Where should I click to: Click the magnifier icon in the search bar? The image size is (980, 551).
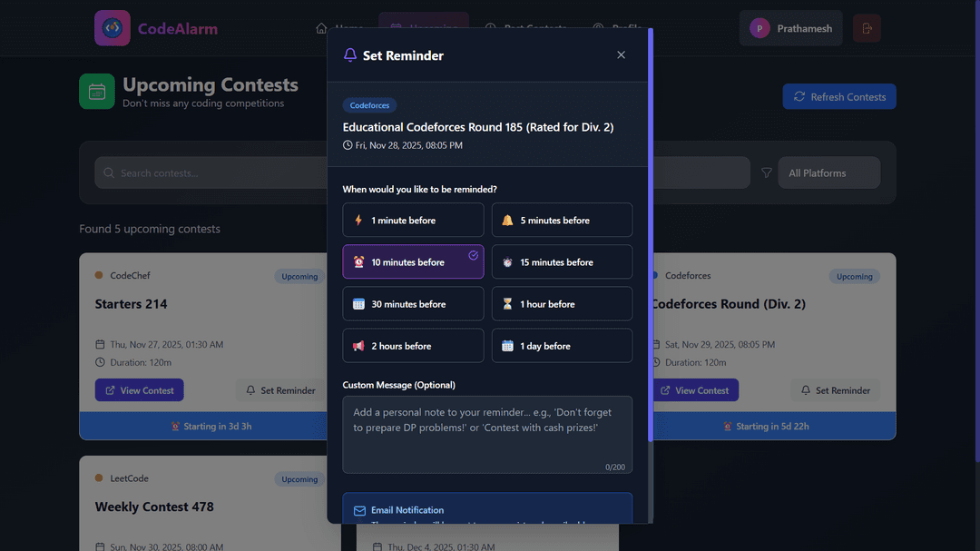point(109,172)
